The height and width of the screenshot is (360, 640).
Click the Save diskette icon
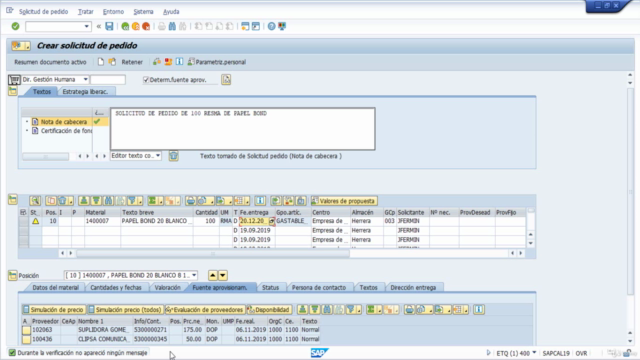click(x=109, y=26)
